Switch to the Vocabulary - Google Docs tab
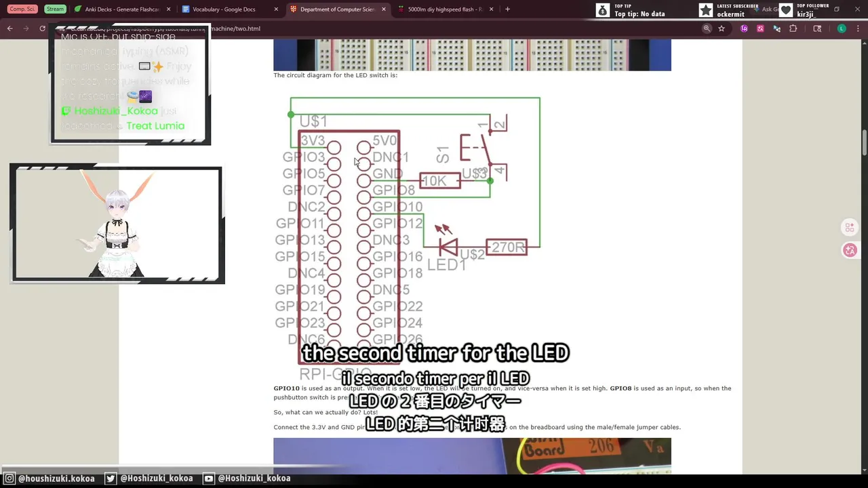868x488 pixels. pyautogui.click(x=224, y=9)
